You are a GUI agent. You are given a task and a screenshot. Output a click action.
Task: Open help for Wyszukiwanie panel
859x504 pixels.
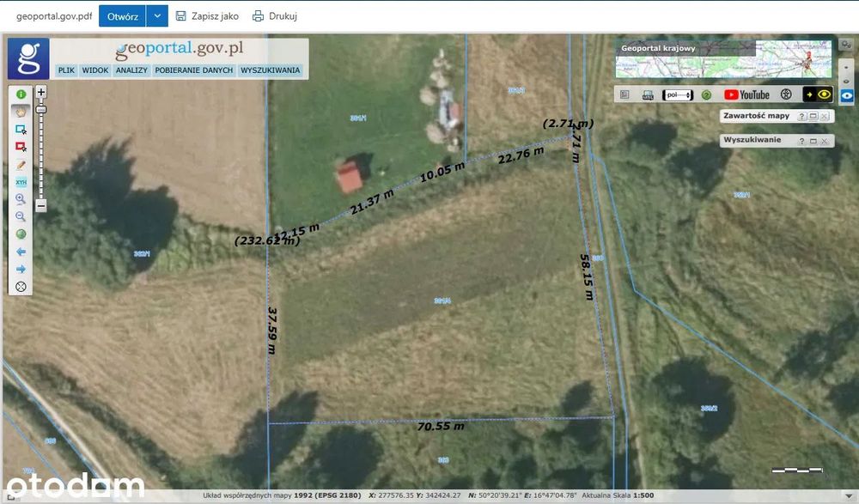pos(802,141)
